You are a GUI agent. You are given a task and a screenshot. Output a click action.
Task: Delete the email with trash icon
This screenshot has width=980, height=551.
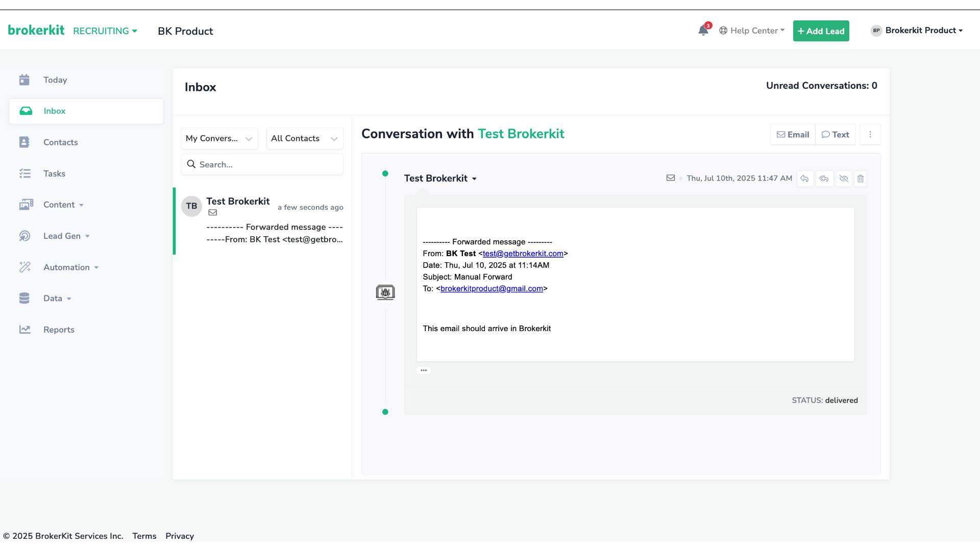pyautogui.click(x=861, y=179)
